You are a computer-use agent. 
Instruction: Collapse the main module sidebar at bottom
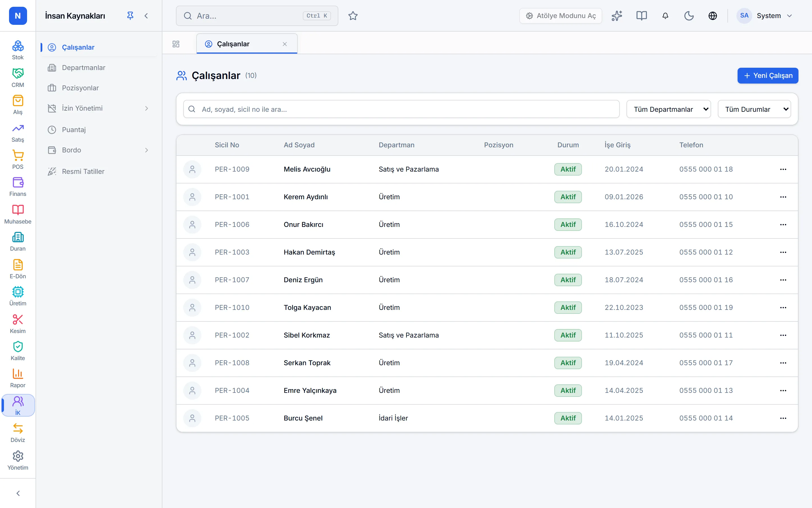tap(18, 493)
